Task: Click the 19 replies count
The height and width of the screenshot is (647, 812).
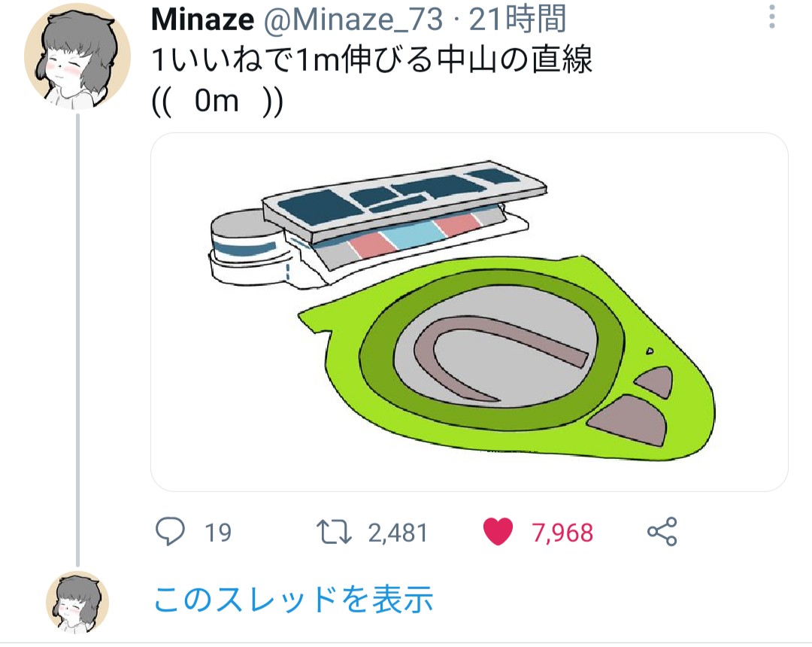Action: pos(218,533)
